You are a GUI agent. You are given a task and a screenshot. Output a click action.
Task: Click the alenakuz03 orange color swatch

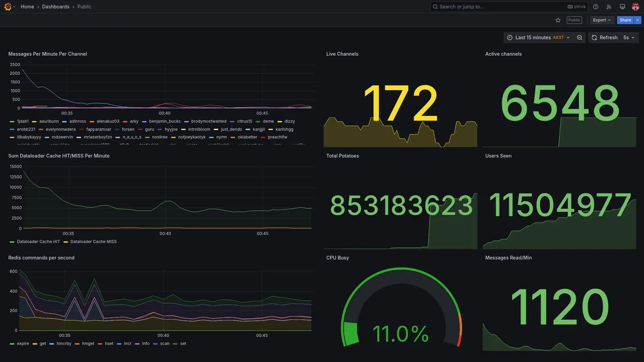[92, 121]
